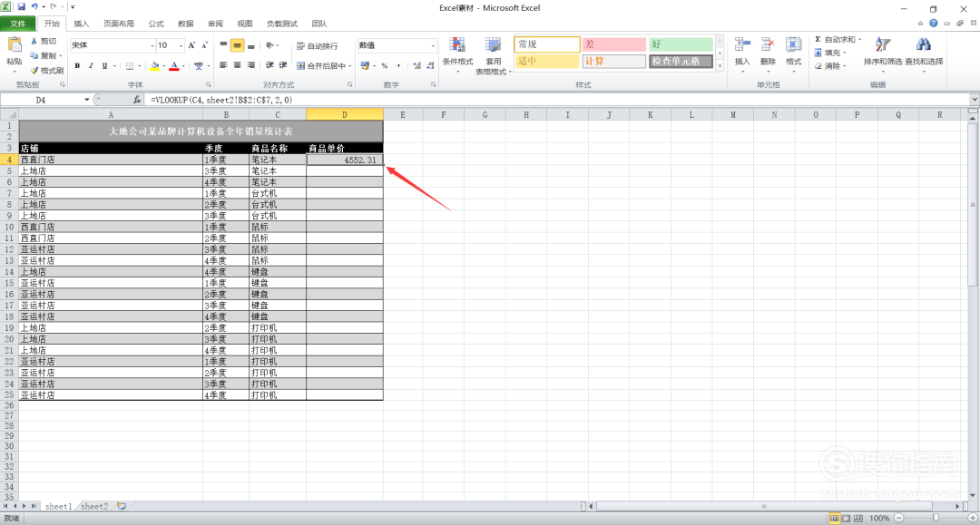Click AutoSum (自动求和)

point(838,39)
